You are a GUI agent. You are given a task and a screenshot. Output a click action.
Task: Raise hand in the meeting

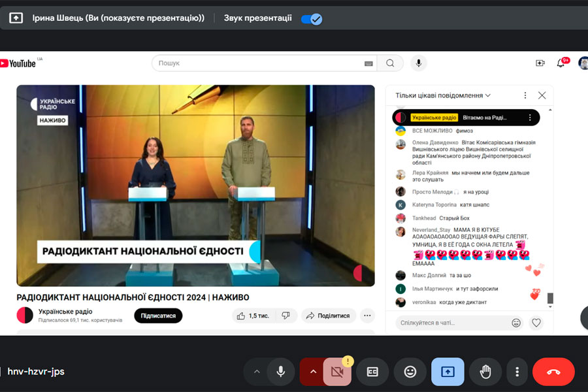coord(485,372)
